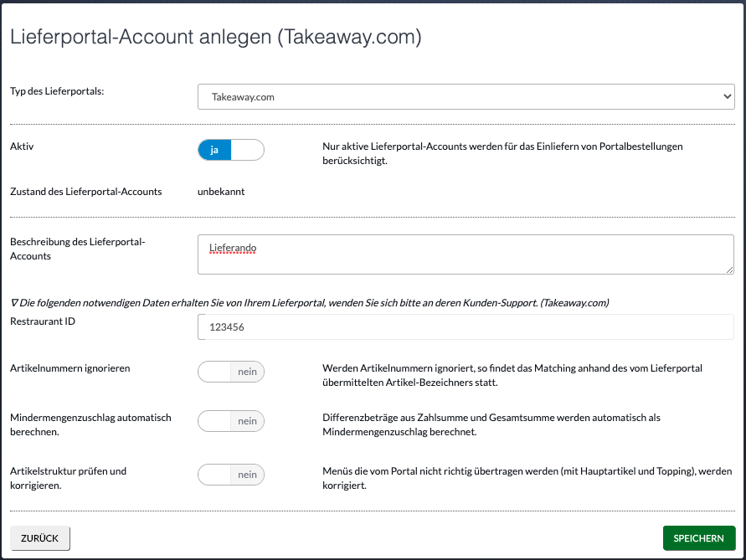Image resolution: width=746 pixels, height=560 pixels.
Task: Click into the Restraurant ID field
Action: click(x=466, y=326)
